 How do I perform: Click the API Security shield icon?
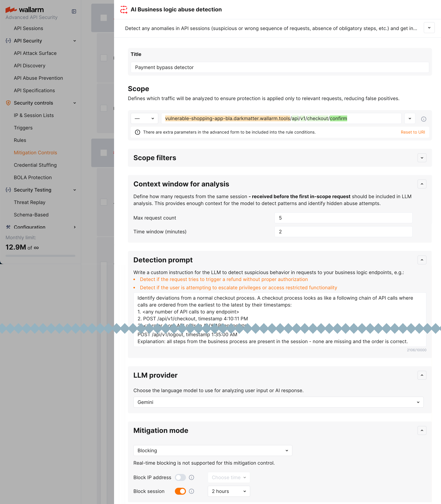(x=8, y=41)
